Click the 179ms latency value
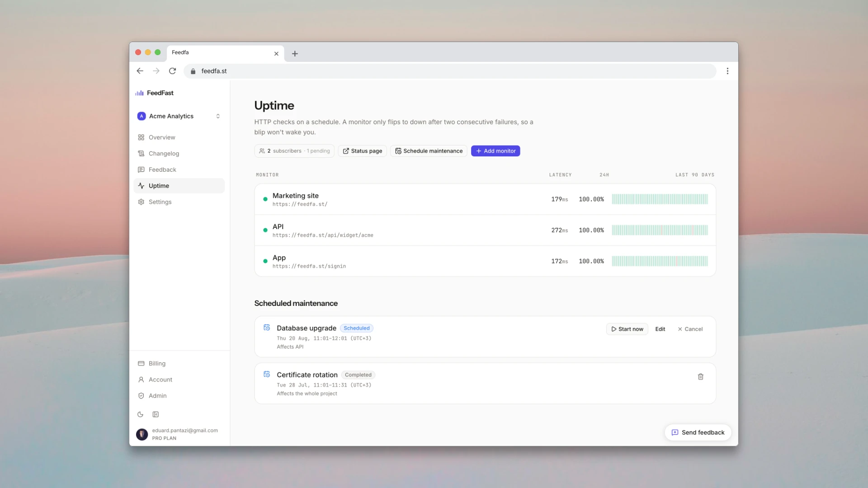 click(559, 199)
